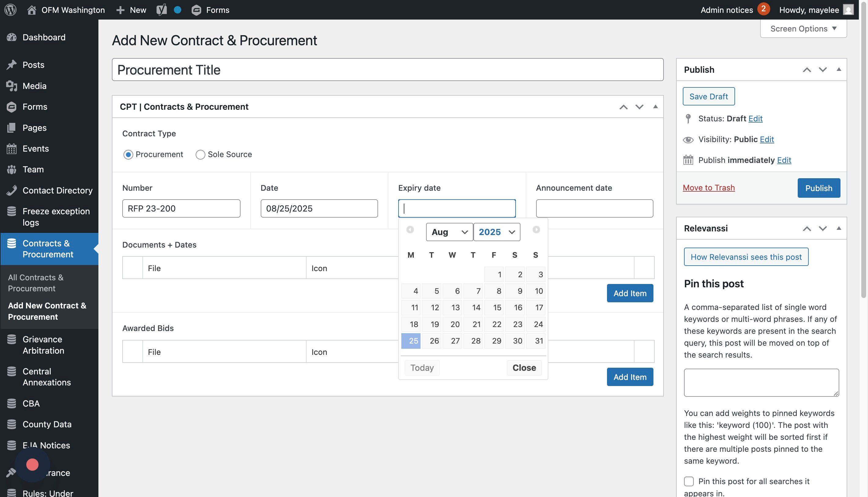Click the Save Draft button
This screenshot has width=868, height=497.
708,97
